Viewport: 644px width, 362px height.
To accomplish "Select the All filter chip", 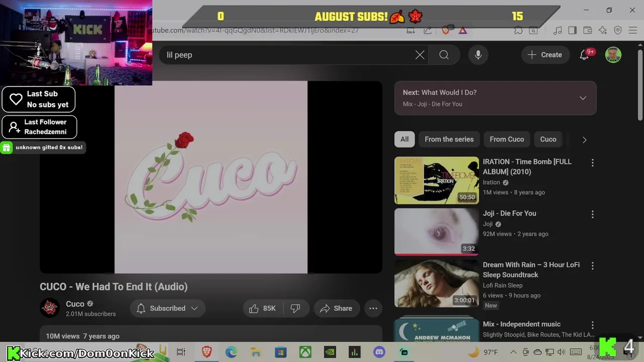I will click(405, 139).
